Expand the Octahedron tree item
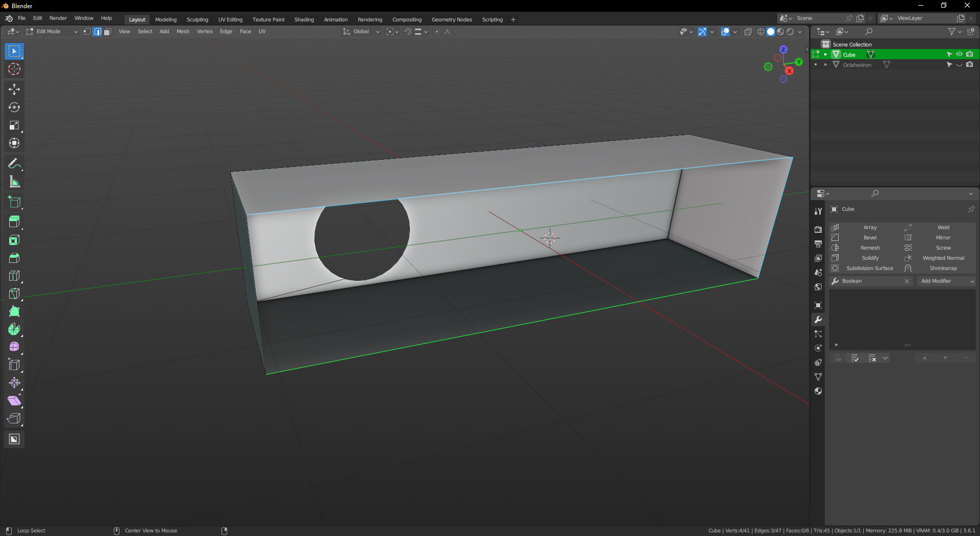 (825, 65)
